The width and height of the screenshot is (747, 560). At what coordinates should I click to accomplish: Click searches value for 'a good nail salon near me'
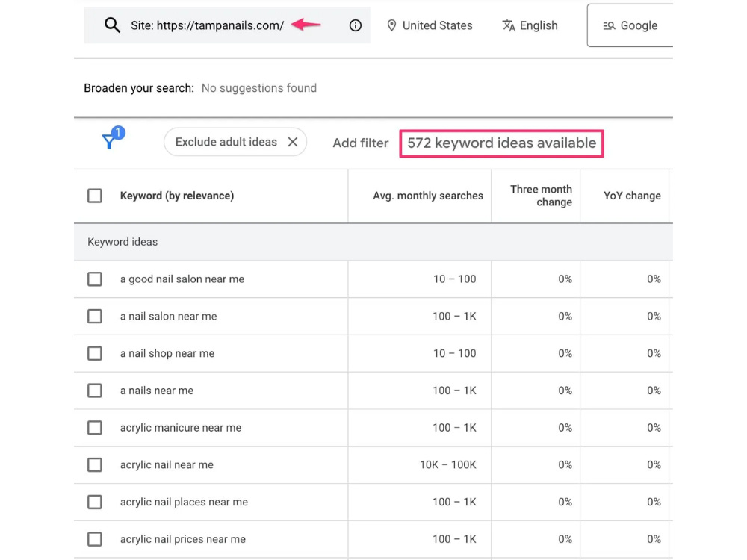(x=454, y=279)
